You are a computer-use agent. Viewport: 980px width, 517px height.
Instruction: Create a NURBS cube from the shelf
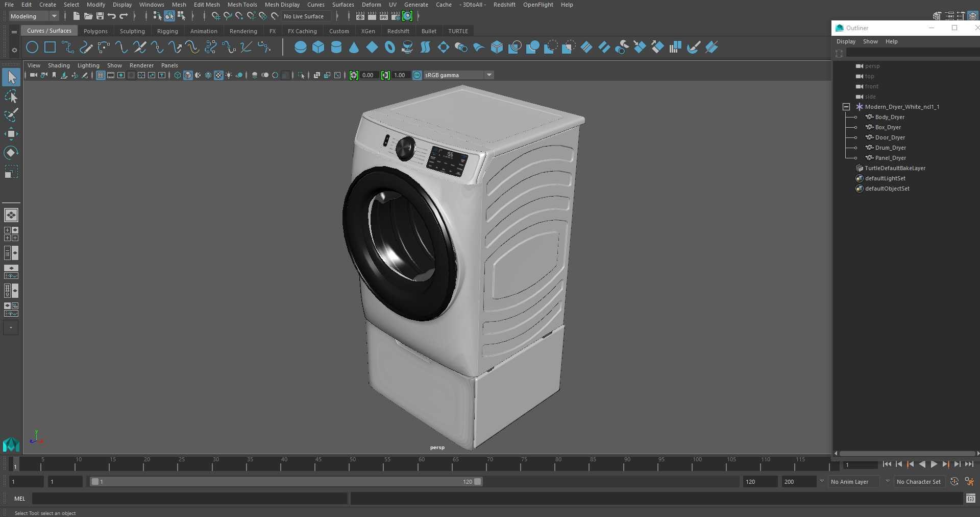(318, 48)
